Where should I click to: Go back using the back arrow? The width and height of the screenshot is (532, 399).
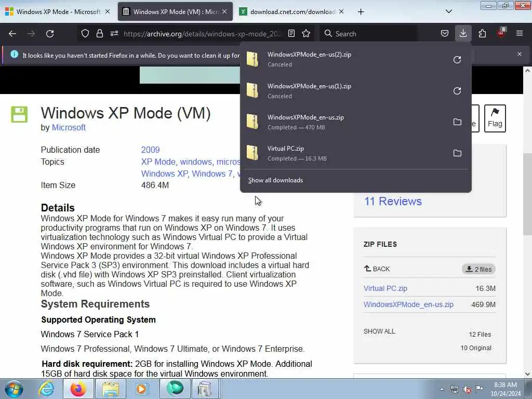(x=12, y=34)
